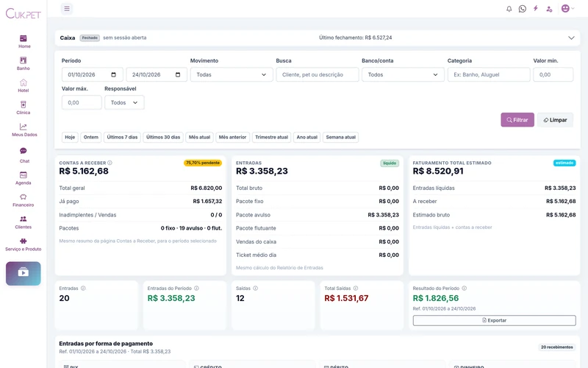Open Serviço e Produto puzzle icon
Image resolution: width=588 pixels, height=368 pixels.
click(x=24, y=241)
